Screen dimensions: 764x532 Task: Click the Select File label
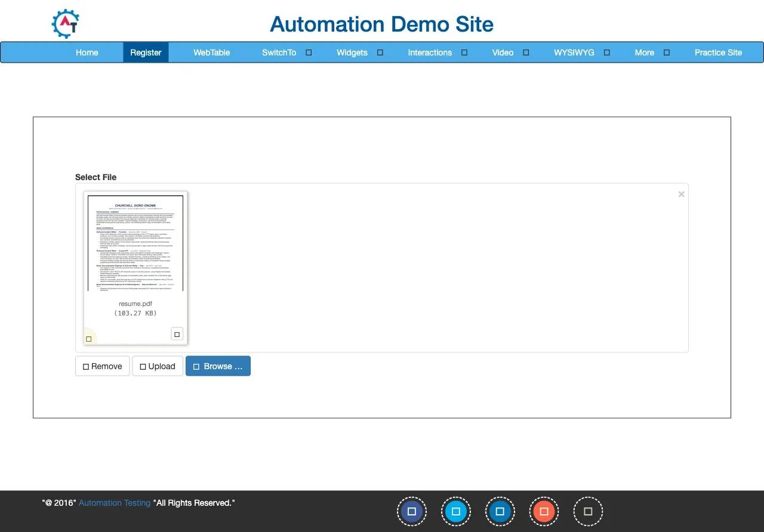(96, 177)
